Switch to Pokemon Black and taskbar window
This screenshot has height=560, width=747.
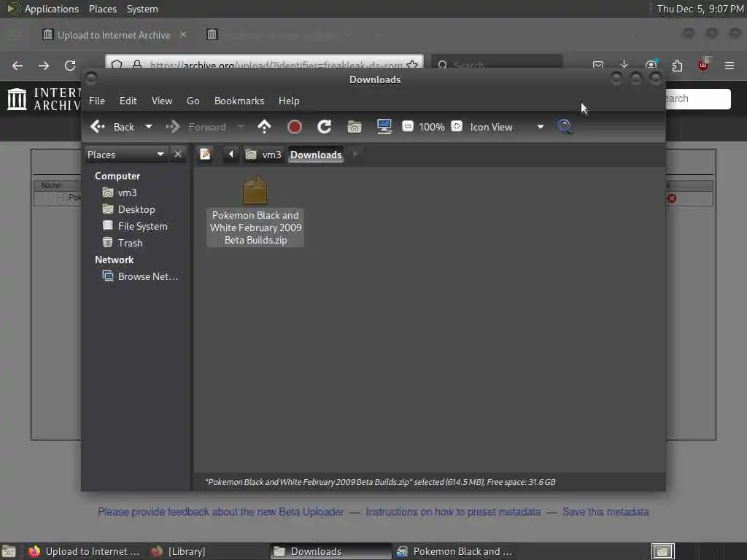coord(454,551)
